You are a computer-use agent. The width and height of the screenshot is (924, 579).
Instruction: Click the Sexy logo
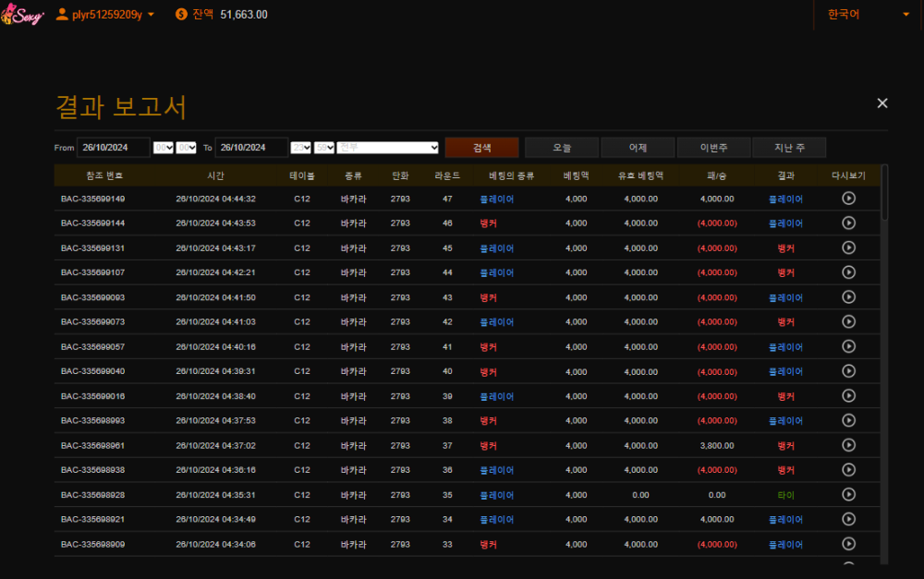pyautogui.click(x=22, y=15)
